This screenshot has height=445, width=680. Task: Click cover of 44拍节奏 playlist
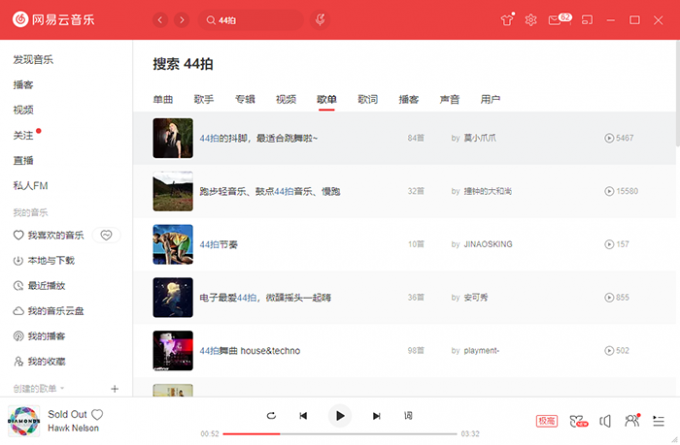click(173, 244)
